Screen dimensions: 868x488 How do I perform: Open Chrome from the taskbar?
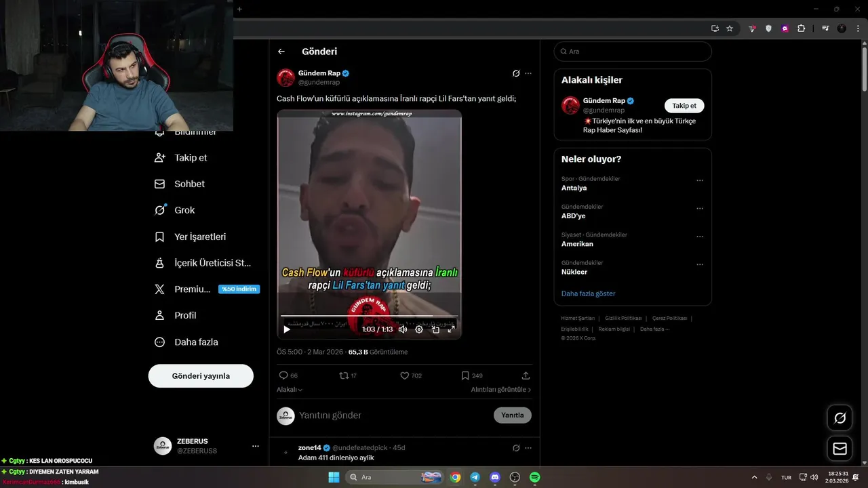(456, 477)
